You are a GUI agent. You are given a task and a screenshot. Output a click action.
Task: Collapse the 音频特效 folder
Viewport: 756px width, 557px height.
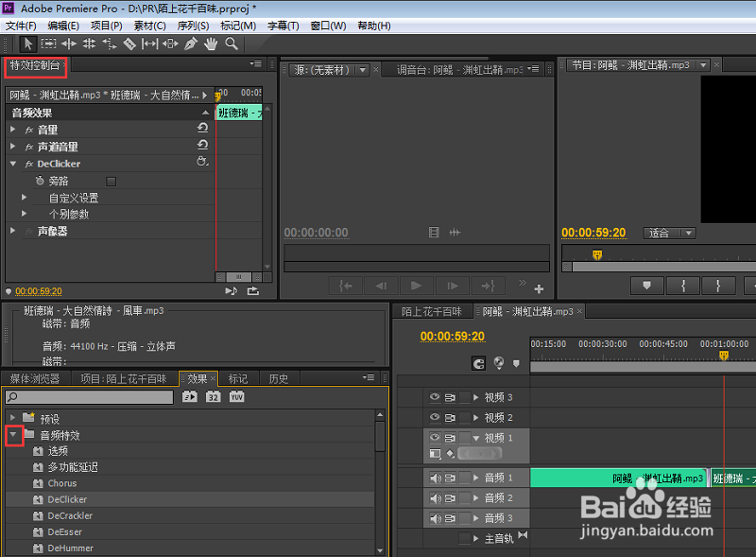pyautogui.click(x=13, y=434)
